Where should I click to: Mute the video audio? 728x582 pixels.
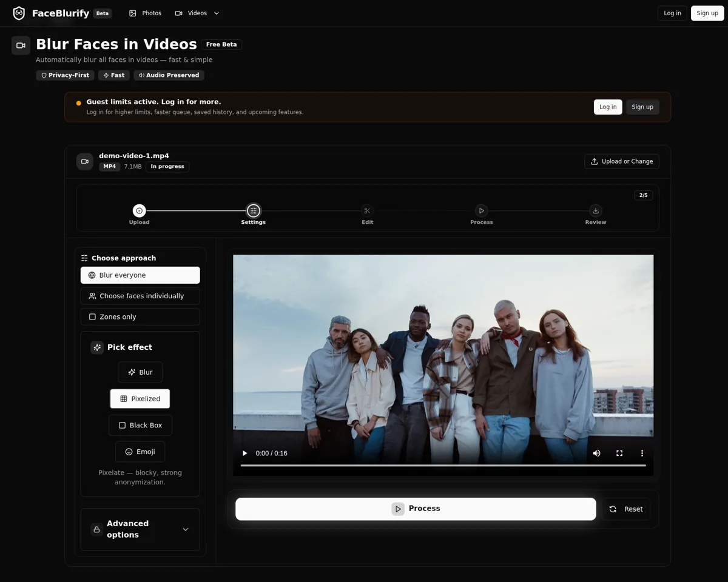(596, 453)
